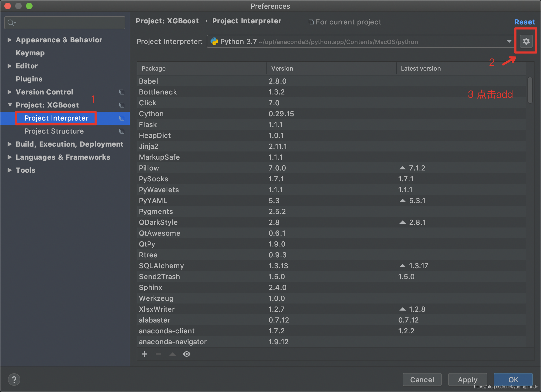The height and width of the screenshot is (392, 541).
Task: Click the Reset link
Action: [525, 22]
